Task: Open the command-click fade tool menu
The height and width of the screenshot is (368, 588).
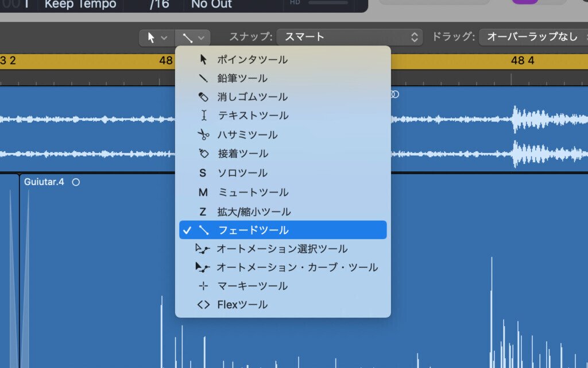Action: pyautogui.click(x=192, y=37)
